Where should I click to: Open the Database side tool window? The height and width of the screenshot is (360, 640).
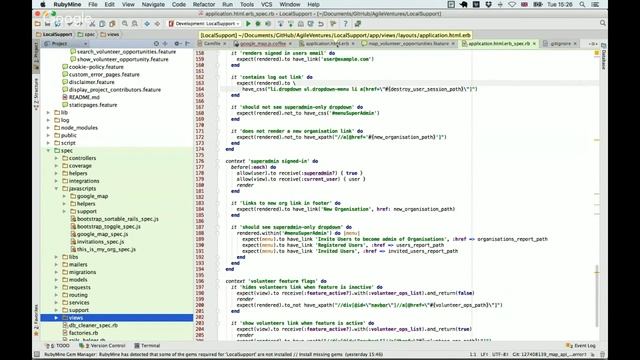tap(604, 57)
